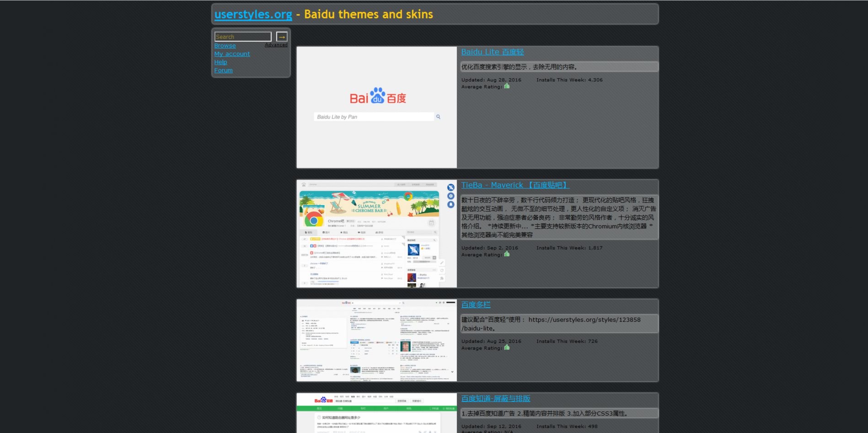Go to the userstyles.org homepage link
The height and width of the screenshot is (433, 868).
tap(253, 14)
